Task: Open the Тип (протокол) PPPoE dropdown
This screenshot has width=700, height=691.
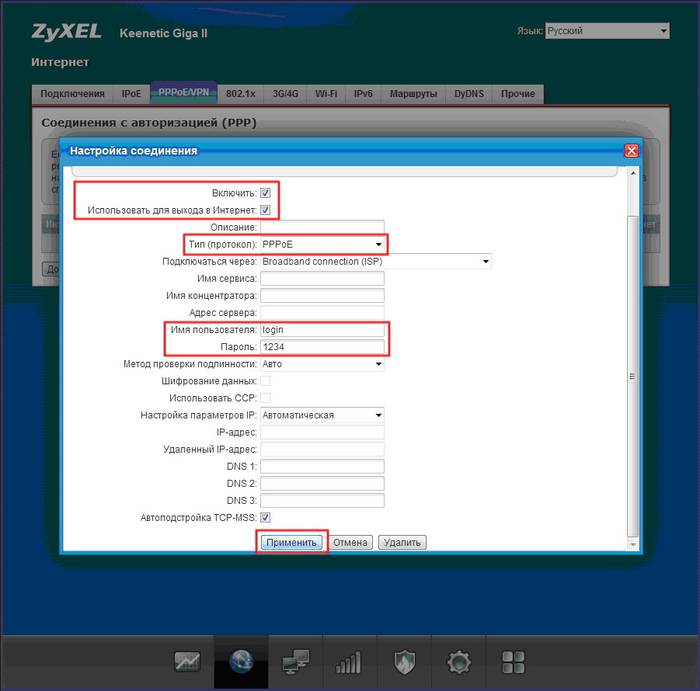Action: [x=322, y=244]
